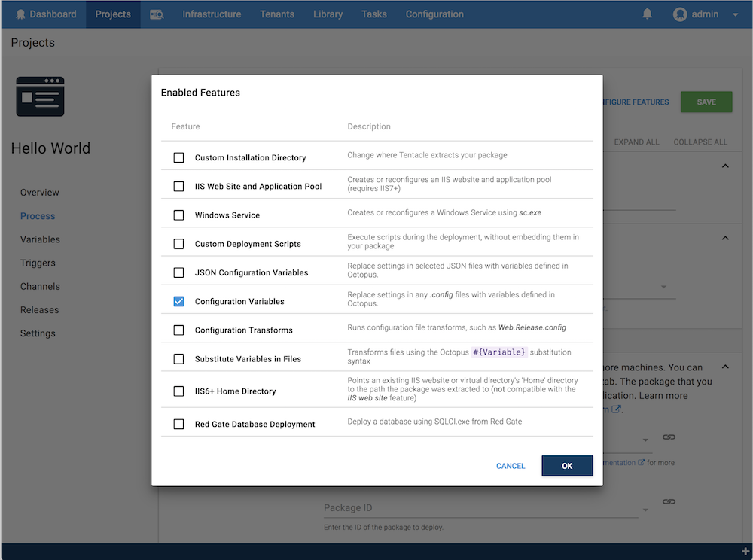The width and height of the screenshot is (753, 560).
Task: Uncheck the Configuration Variables feature
Action: [178, 301]
